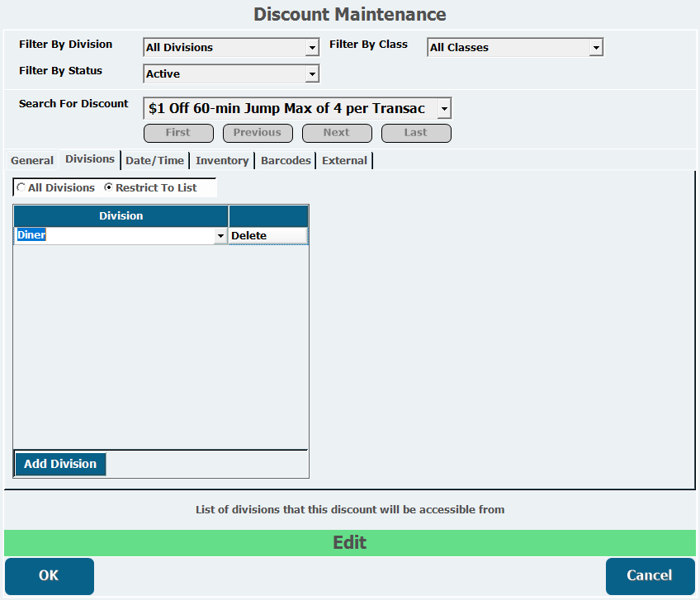Click the Filter By Division label

click(66, 45)
